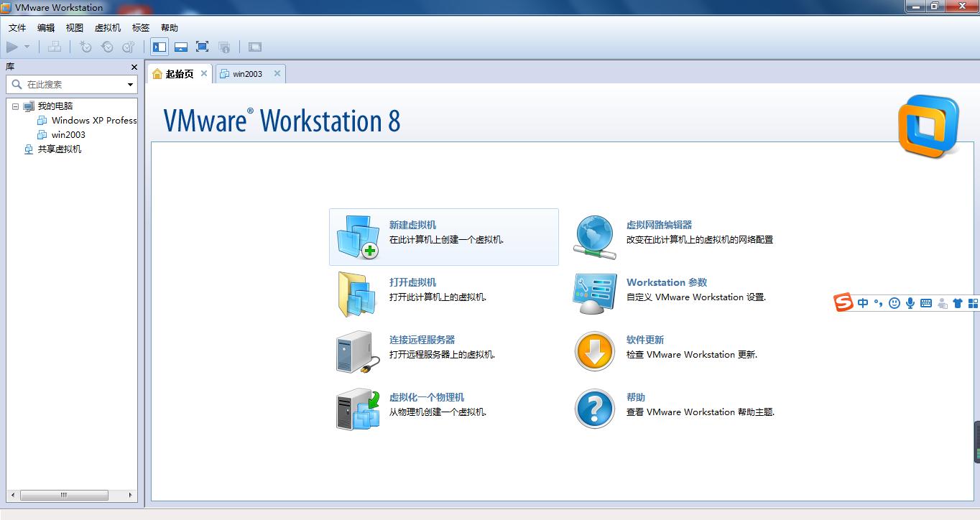
Task: Enter full screen mode via toolbar icon
Action: pyautogui.click(x=202, y=47)
